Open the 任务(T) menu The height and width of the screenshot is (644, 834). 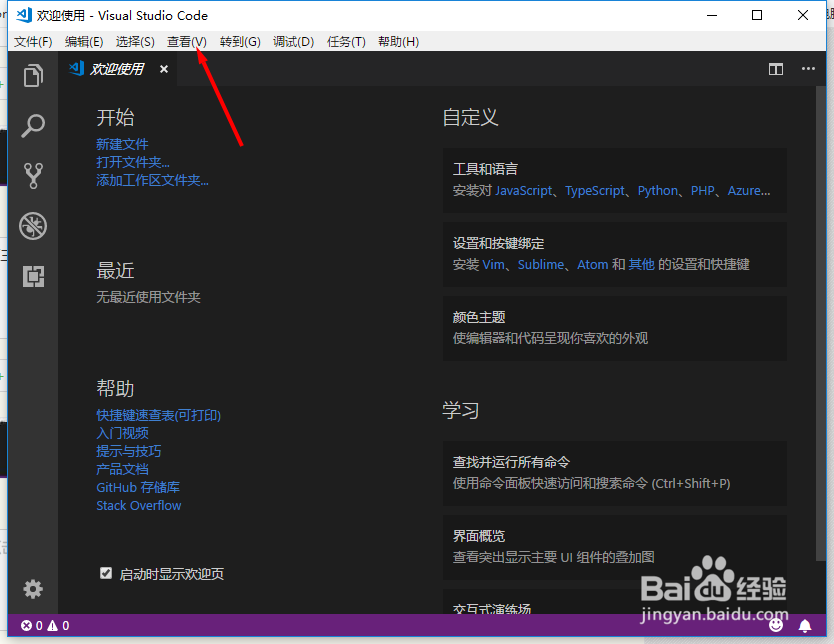click(x=346, y=41)
